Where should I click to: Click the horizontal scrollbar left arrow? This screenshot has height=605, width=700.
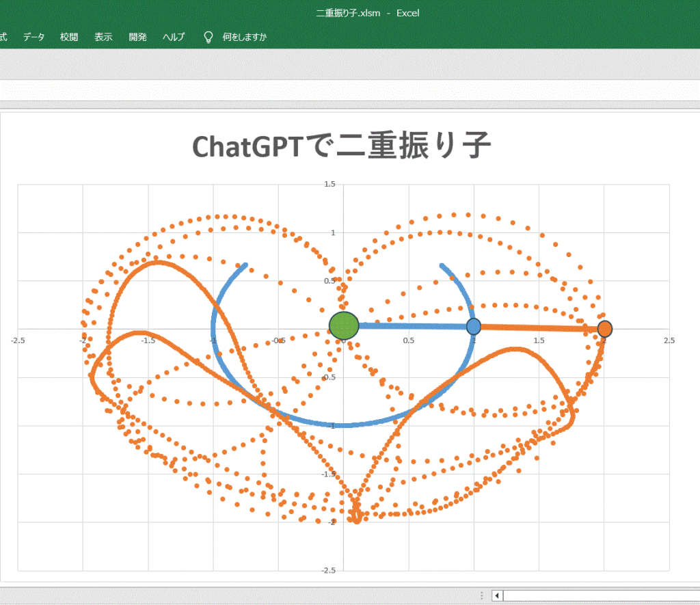[498, 595]
